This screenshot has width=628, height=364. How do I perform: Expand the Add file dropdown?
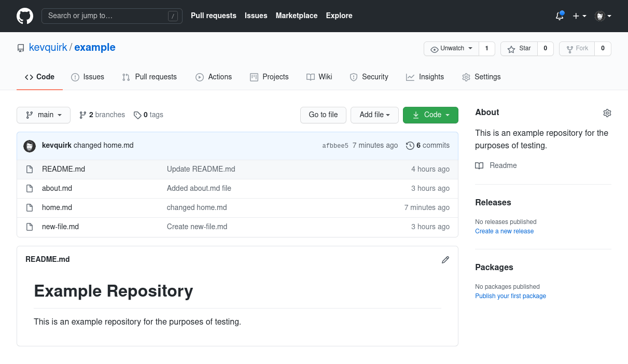click(x=374, y=115)
